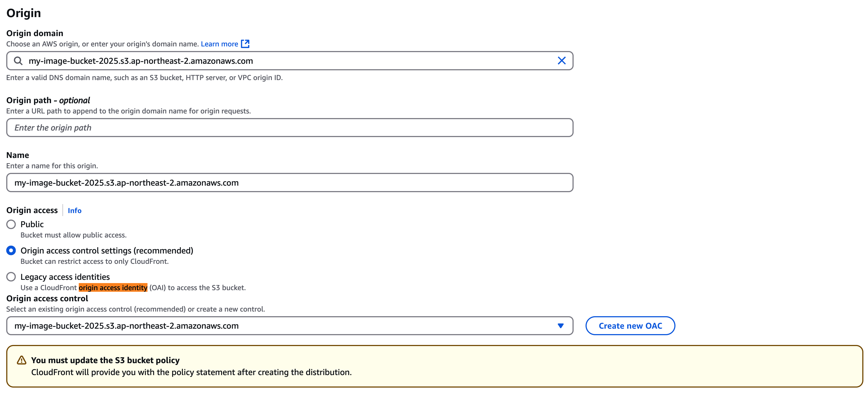Click the 'Origin' section heading
Viewport: 868px width, 393px height.
[24, 13]
